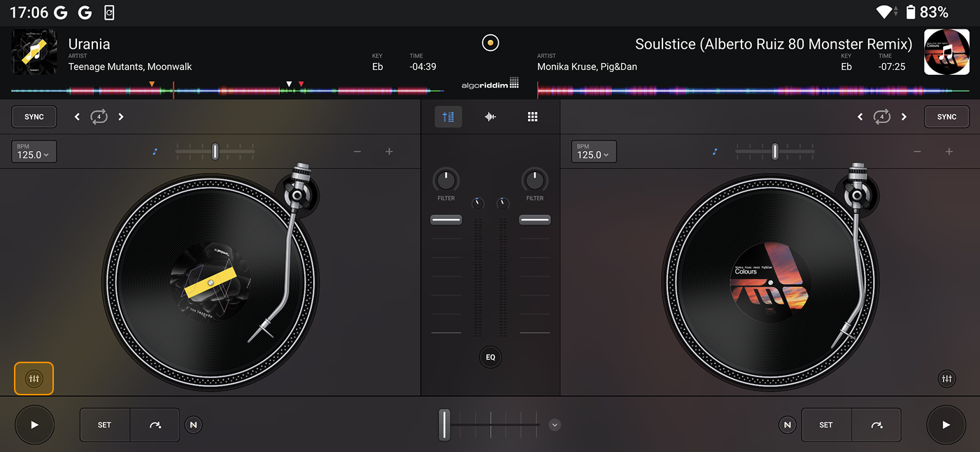Switch to the waveform FX view tab
980x452 pixels.
coord(490,116)
